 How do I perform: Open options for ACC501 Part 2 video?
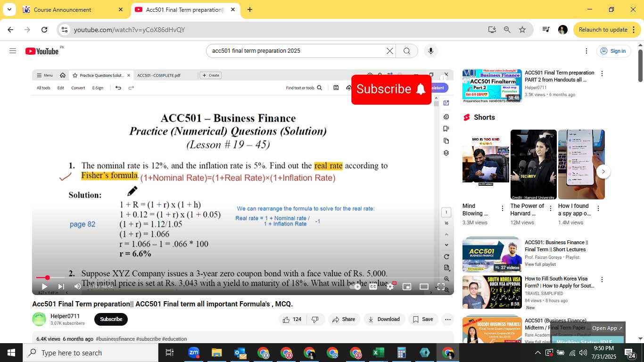click(602, 74)
